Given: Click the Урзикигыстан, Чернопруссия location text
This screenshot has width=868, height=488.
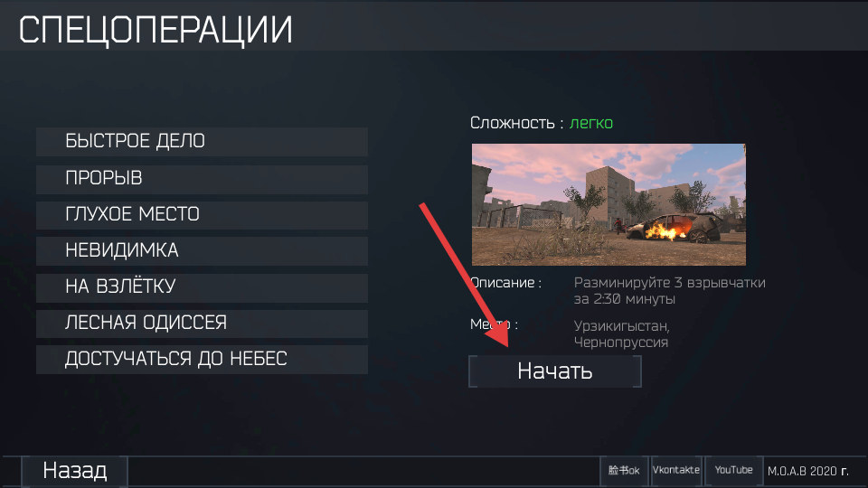Looking at the screenshot, I should click(622, 333).
